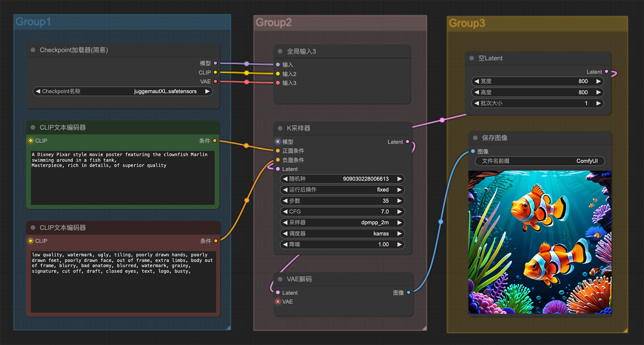Click the VAE output port on Checkpoint loader
Viewport: 644px width, 345px height.
[x=216, y=82]
